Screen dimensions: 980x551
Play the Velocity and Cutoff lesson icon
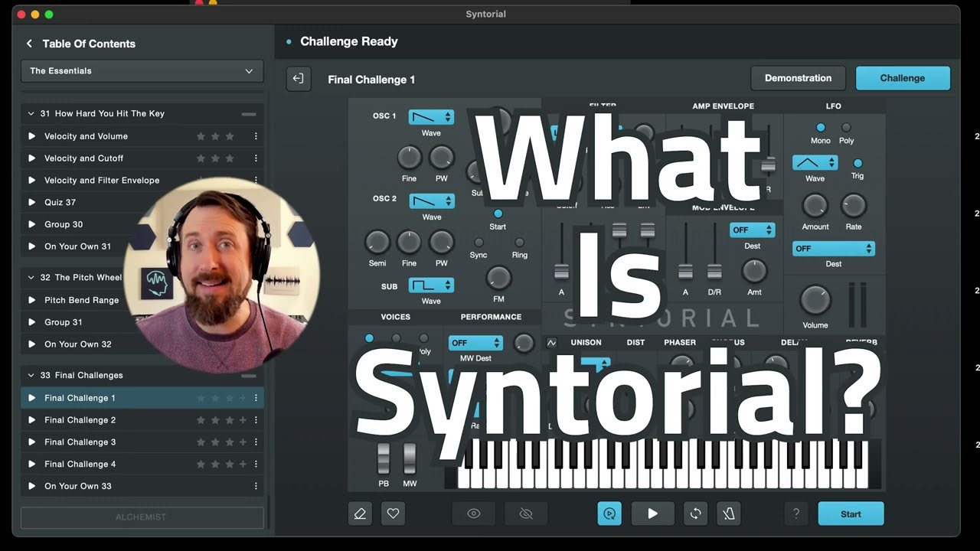click(31, 158)
